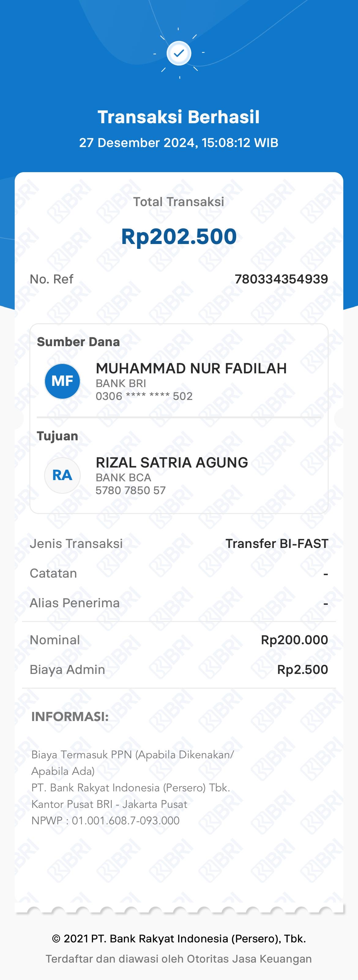Image resolution: width=358 pixels, height=980 pixels.
Task: Click the NPWP number line
Action: pos(106,821)
